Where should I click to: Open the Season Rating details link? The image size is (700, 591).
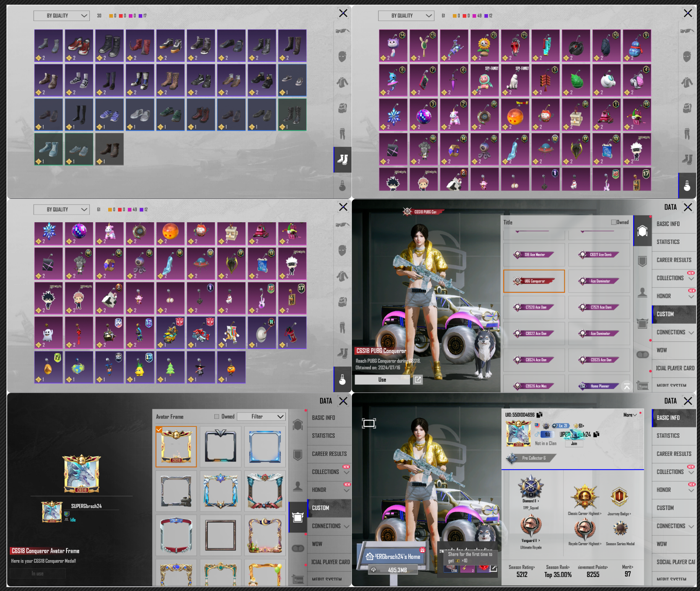point(522,567)
